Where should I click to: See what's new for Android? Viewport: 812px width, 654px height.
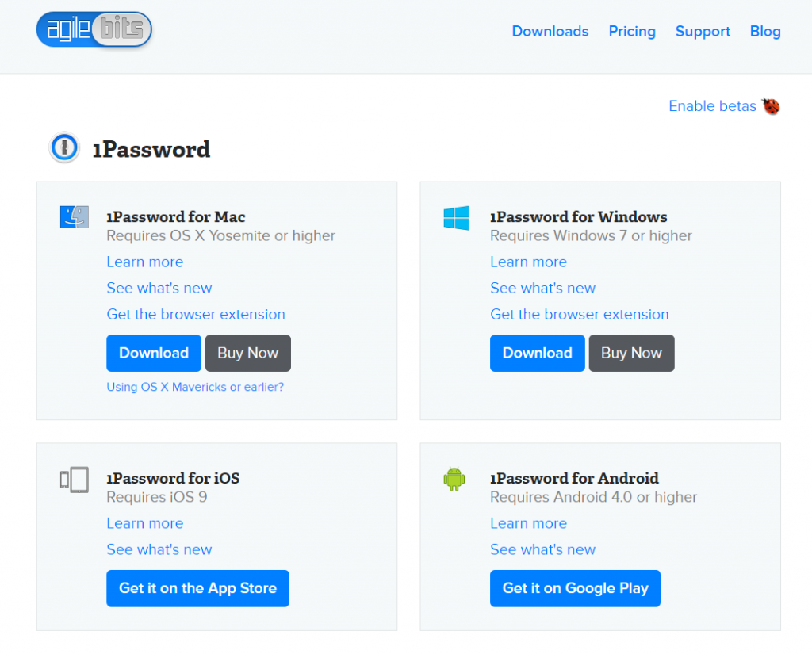(x=542, y=550)
